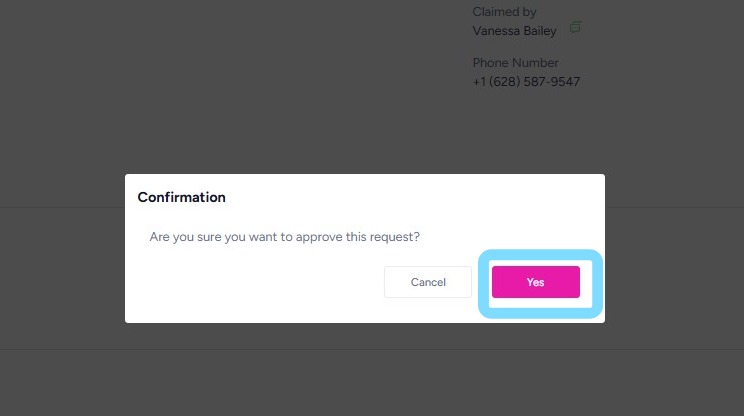Click the approve request question text

[284, 238]
